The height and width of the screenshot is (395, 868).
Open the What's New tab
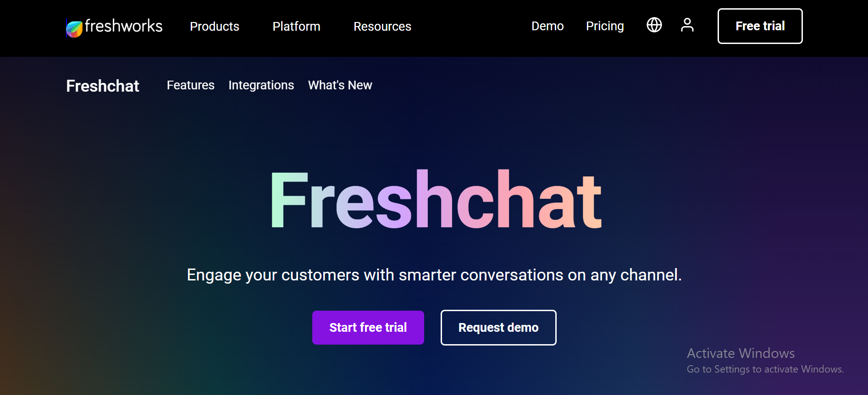[x=340, y=85]
